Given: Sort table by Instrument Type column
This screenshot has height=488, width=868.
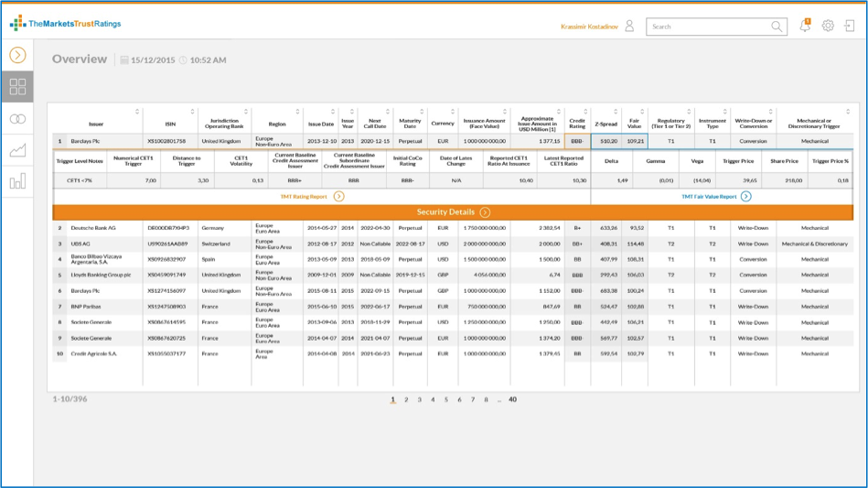Looking at the screenshot, I should pos(725,112).
